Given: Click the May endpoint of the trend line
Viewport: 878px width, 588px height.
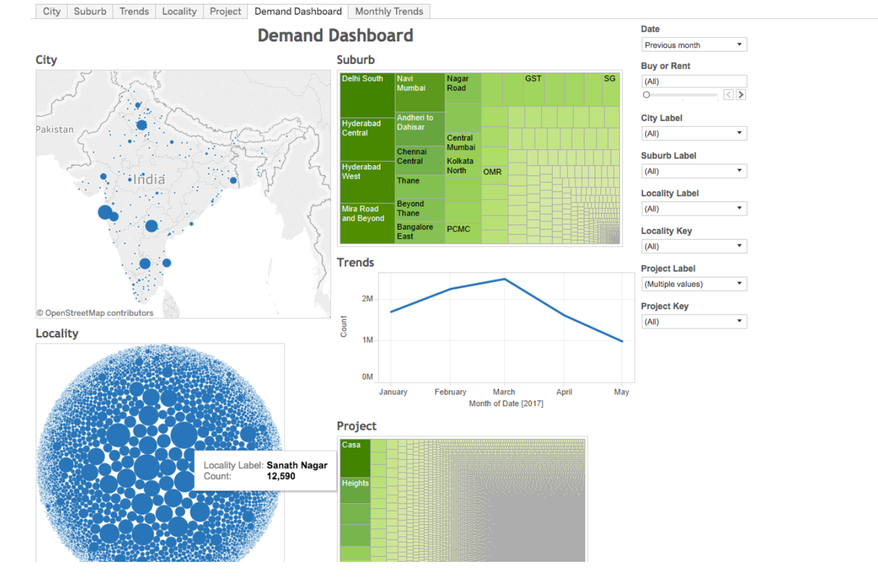Looking at the screenshot, I should point(622,341).
